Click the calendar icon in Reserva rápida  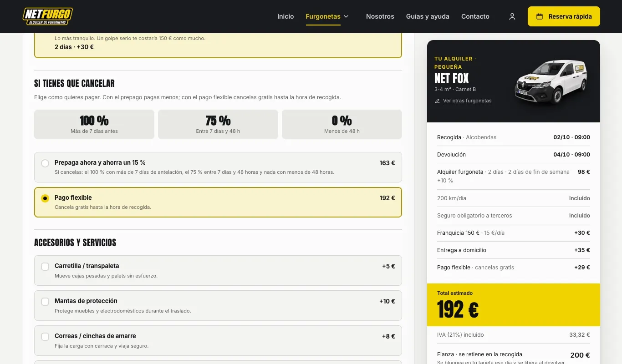pos(540,16)
